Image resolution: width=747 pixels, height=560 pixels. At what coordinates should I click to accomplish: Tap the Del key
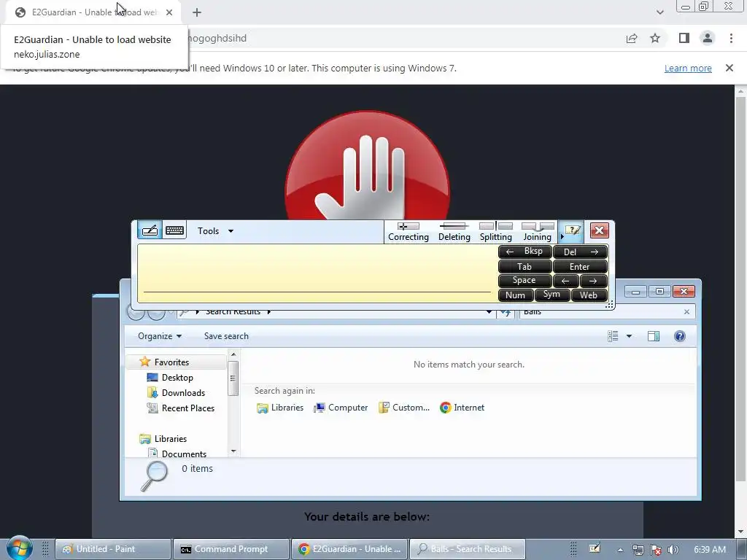coord(580,252)
